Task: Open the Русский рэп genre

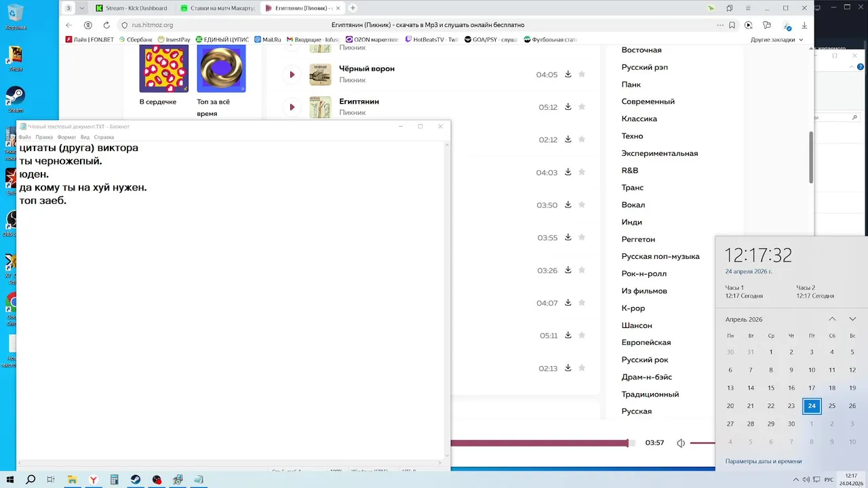Action: (644, 67)
